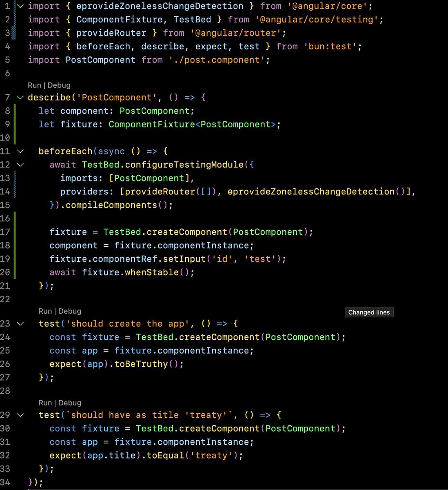
Task: Click the 'should create the app' test title
Action: (128, 324)
